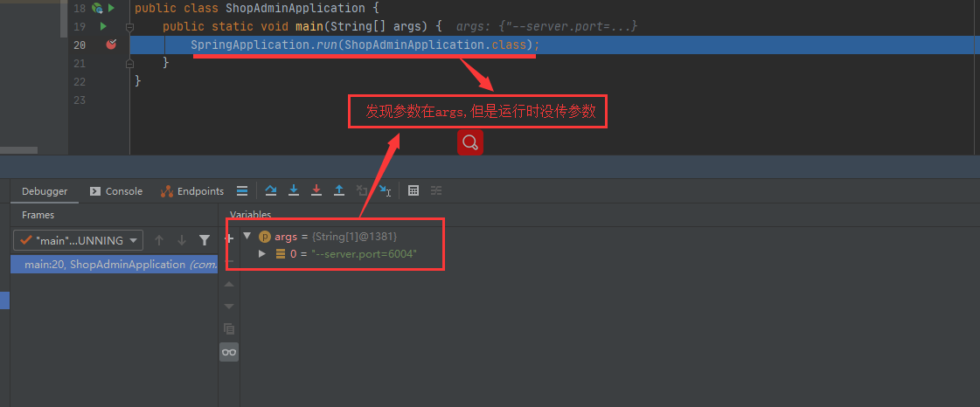Click the frames filter funnel icon
This screenshot has height=407, width=980.
[x=205, y=240]
